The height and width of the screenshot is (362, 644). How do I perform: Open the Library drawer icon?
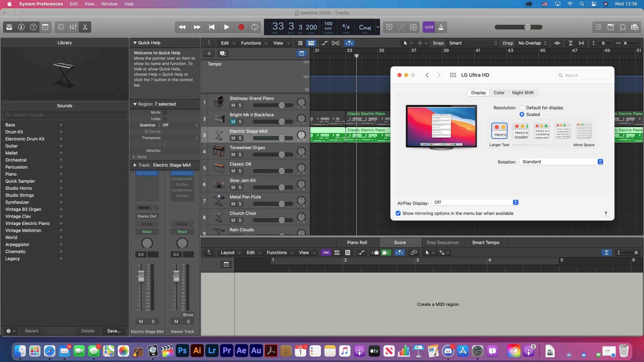(x=9, y=27)
